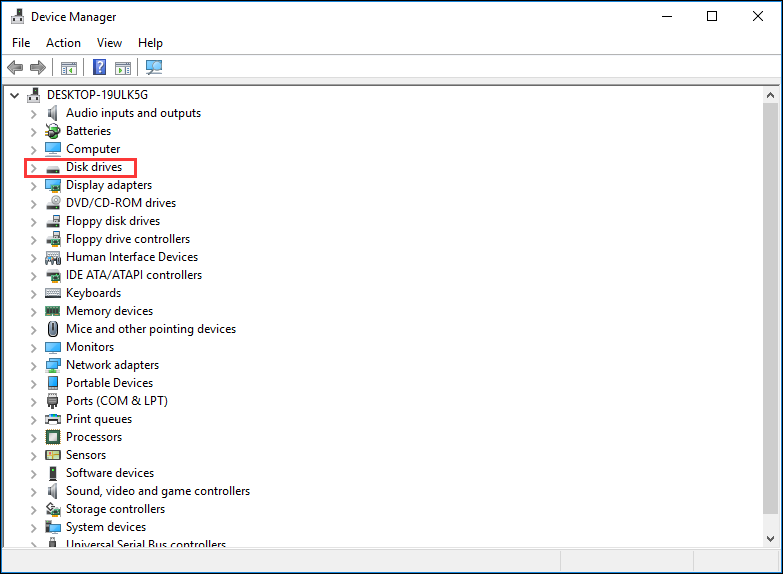Viewport: 783px width, 574px height.
Task: Expand the Monitors category
Action: click(x=33, y=348)
